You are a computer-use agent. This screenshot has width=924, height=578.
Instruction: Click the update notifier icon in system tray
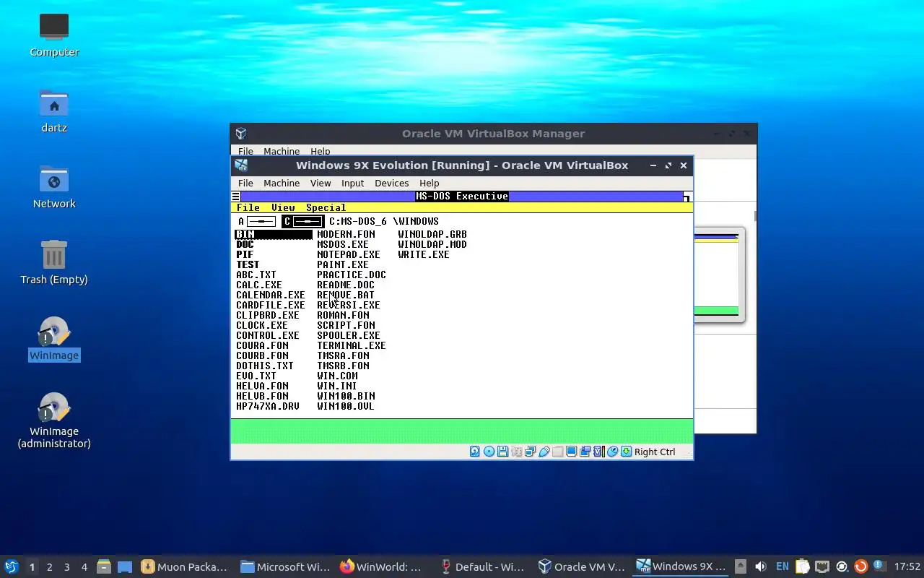pos(860,566)
